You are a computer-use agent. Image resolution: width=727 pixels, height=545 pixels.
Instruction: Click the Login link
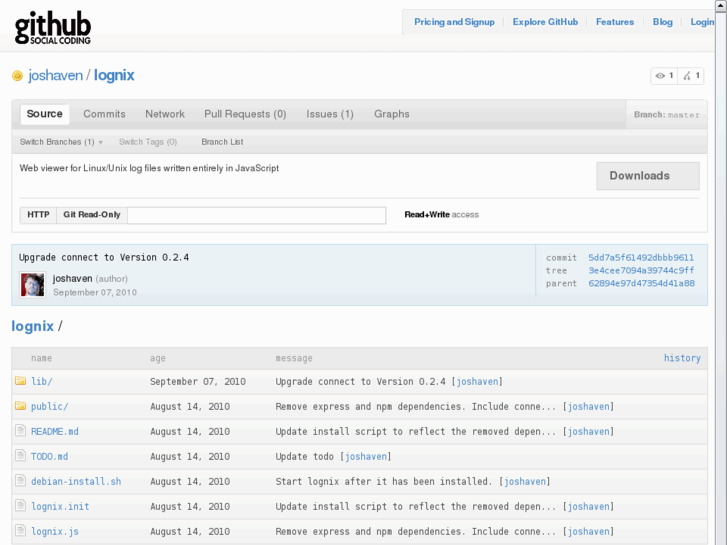point(702,22)
